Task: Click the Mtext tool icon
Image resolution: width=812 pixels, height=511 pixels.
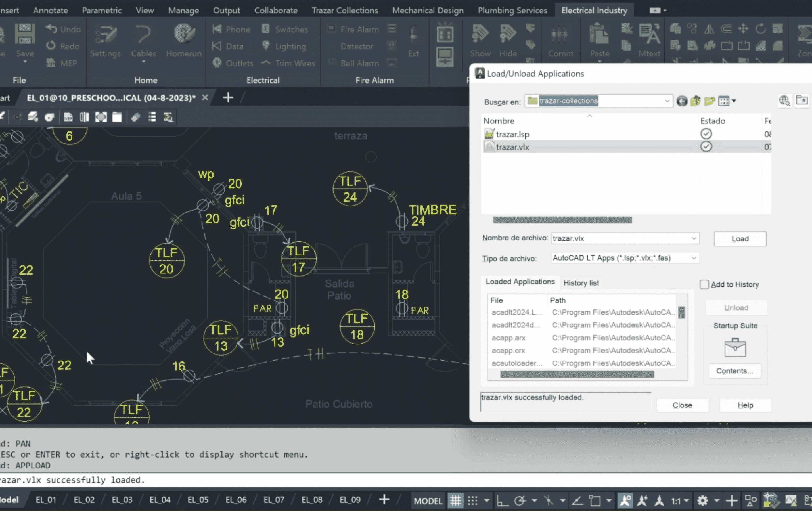Action: pos(649,34)
